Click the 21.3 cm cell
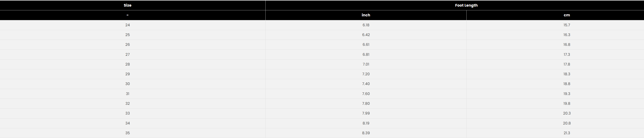Screen dimensions: 644x138 coord(567,133)
